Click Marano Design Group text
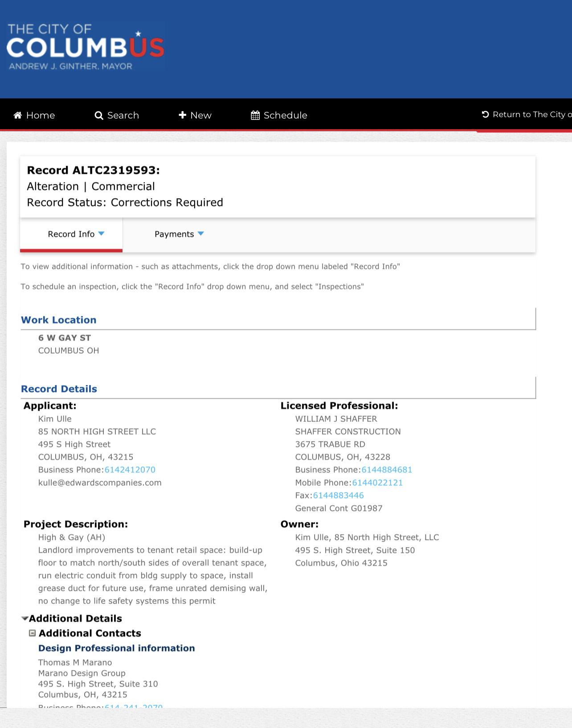Viewport: 572px width, 728px height. (x=82, y=673)
